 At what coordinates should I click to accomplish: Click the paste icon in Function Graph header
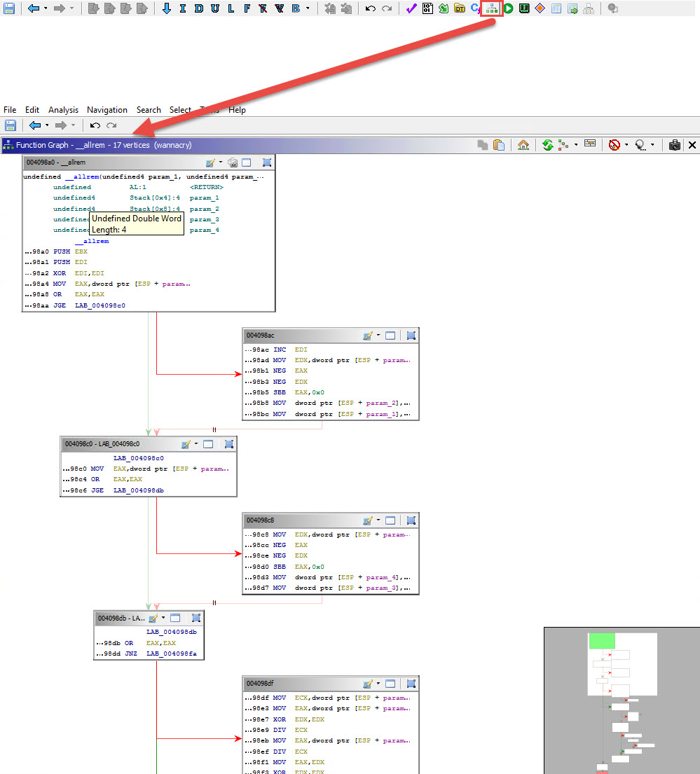pyautogui.click(x=499, y=145)
